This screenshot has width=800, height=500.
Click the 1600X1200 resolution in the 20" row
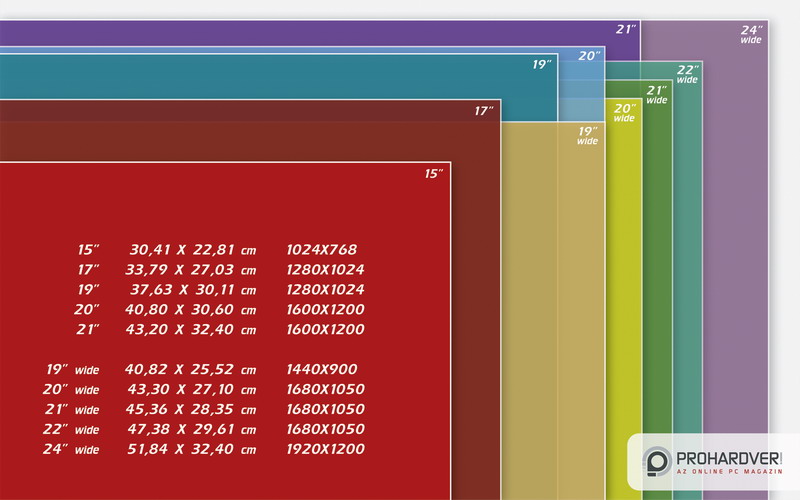coord(325,310)
